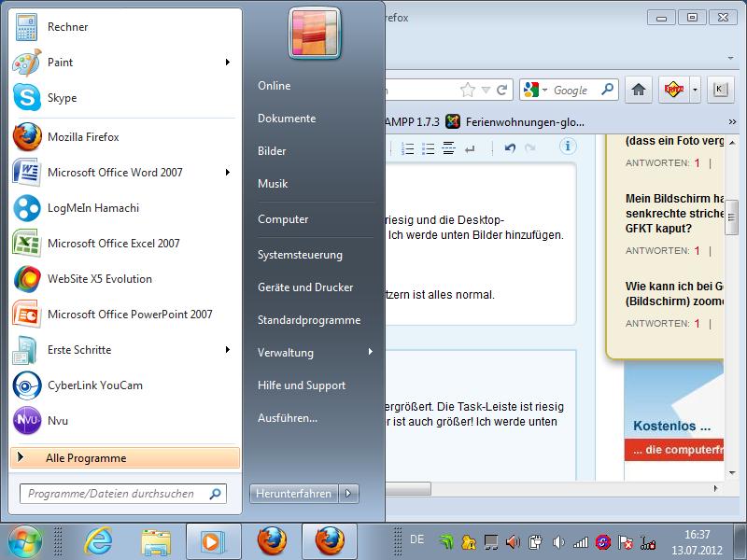747x560 pixels.
Task: Open Systemsteuerung control panel
Action: 300,255
